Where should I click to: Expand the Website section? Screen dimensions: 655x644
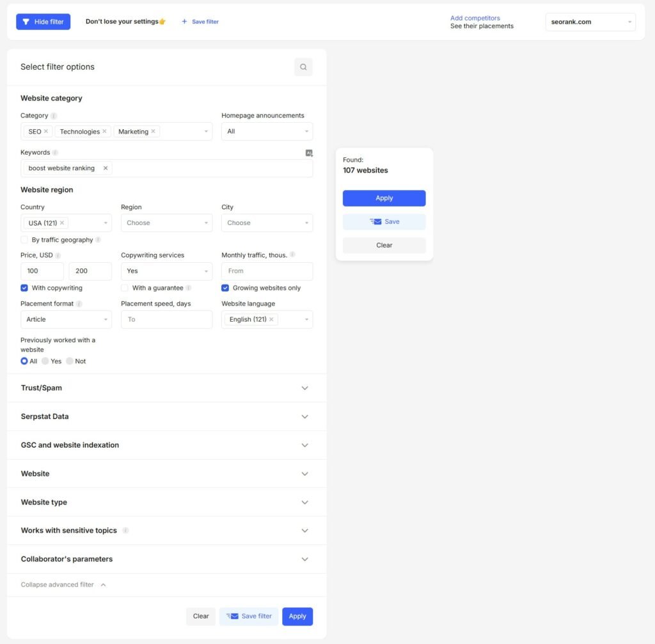pos(167,474)
